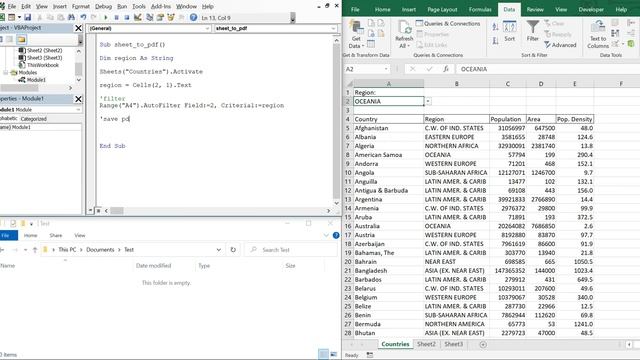
Task: Click Sort A to Z icon
Action: (495, 27)
